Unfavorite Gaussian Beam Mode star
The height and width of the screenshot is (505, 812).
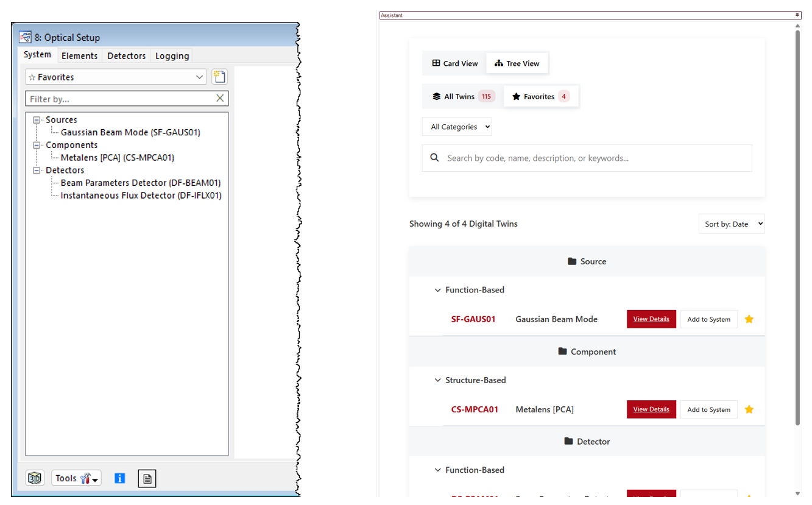pos(749,319)
